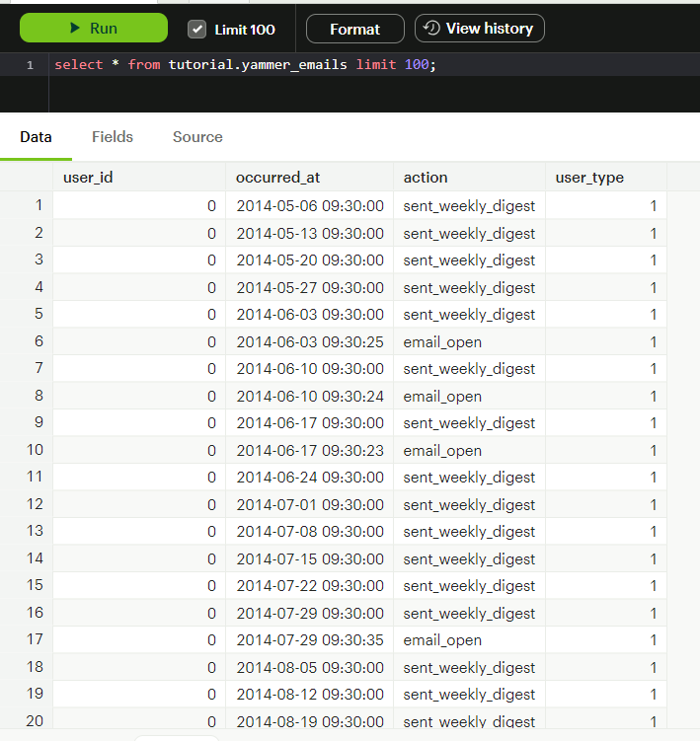This screenshot has height=741, width=700.
Task: Select cell 2014-06-17 09:30:00
Action: coord(310,423)
